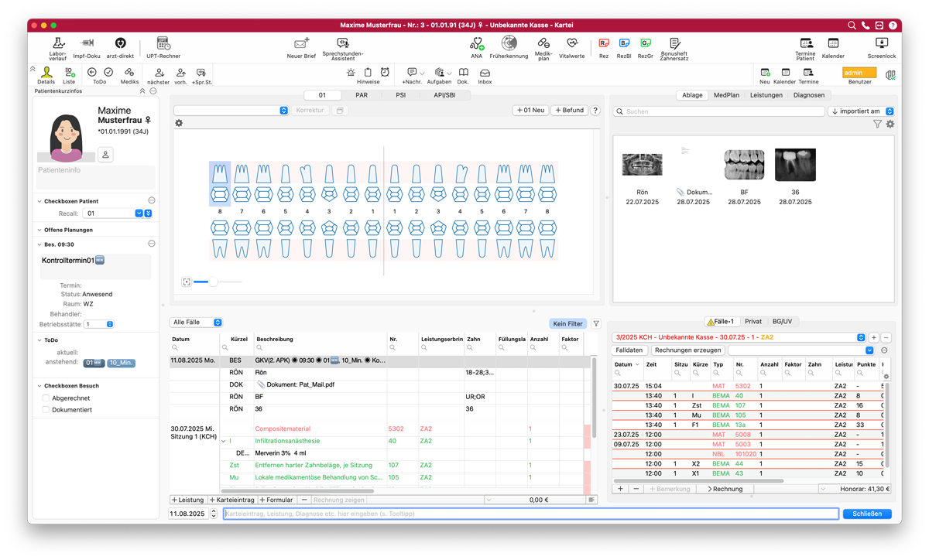Open the Laborverlauf tool
The width and height of the screenshot is (929, 560).
[57, 46]
